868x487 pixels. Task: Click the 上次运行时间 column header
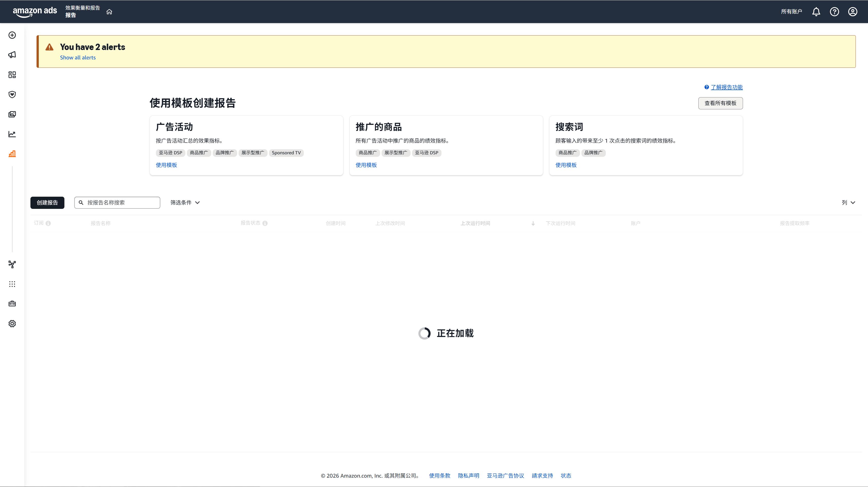tap(475, 223)
